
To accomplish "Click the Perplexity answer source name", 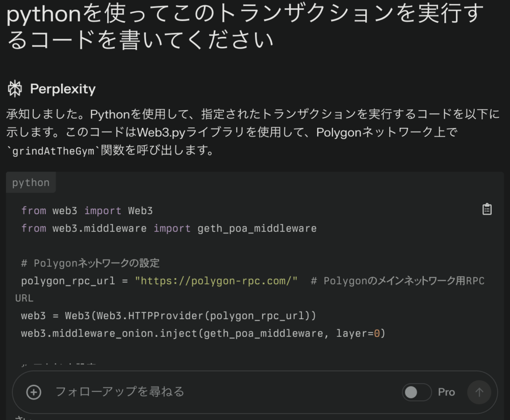I will (63, 89).
